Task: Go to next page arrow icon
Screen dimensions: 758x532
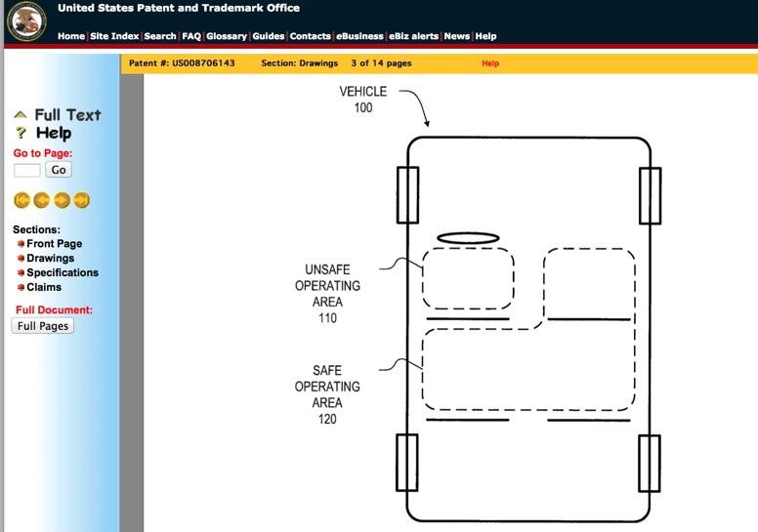Action: [x=62, y=200]
